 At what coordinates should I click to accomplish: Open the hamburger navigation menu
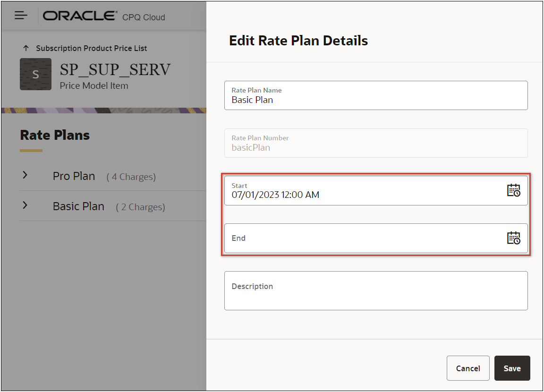[x=21, y=16]
